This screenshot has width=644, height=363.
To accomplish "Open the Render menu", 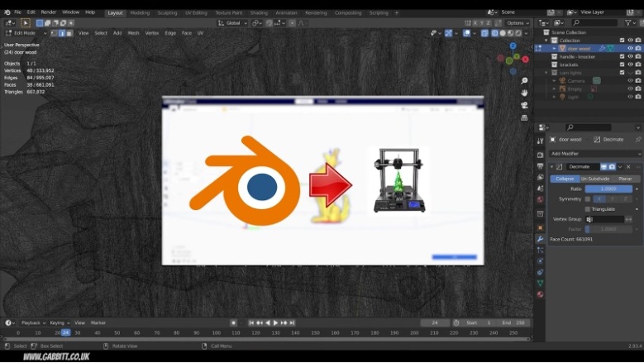I will click(49, 12).
